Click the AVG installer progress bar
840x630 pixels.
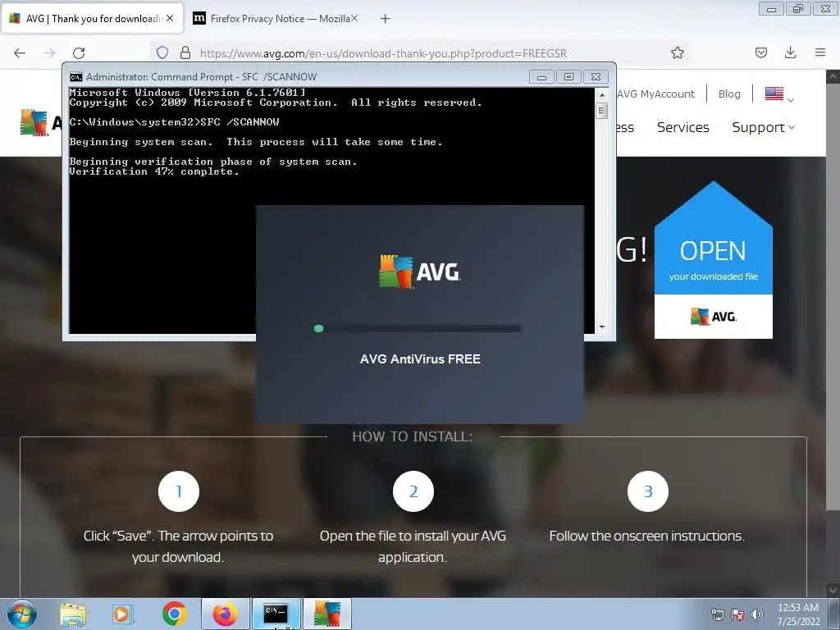pyautogui.click(x=418, y=328)
